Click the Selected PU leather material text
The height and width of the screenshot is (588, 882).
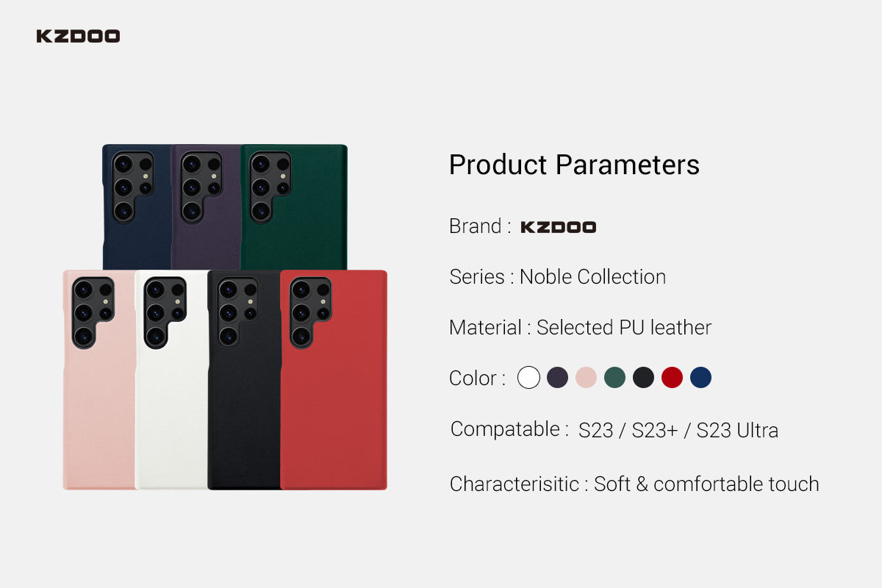(623, 328)
